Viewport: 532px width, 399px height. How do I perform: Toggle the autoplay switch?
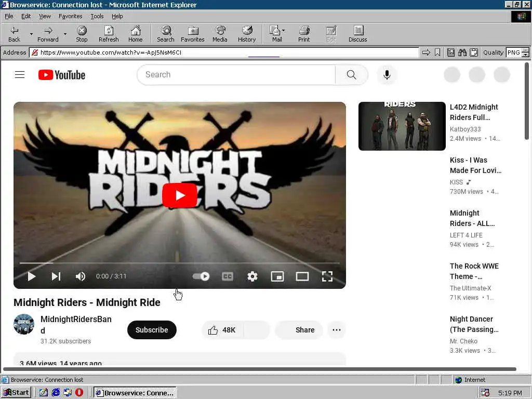(x=201, y=276)
